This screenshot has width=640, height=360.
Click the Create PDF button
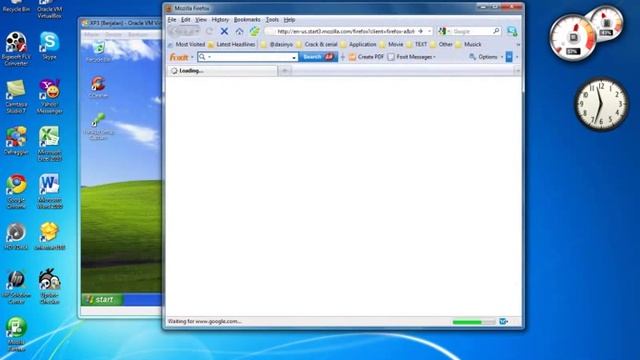click(x=366, y=57)
